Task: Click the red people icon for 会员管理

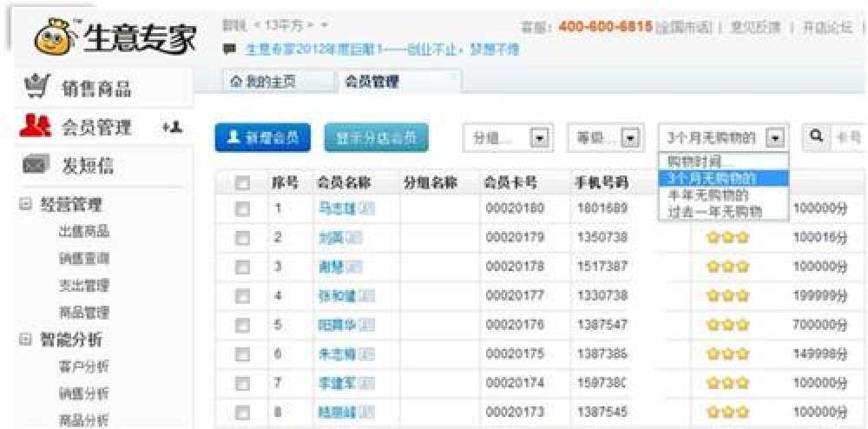Action: (x=35, y=127)
